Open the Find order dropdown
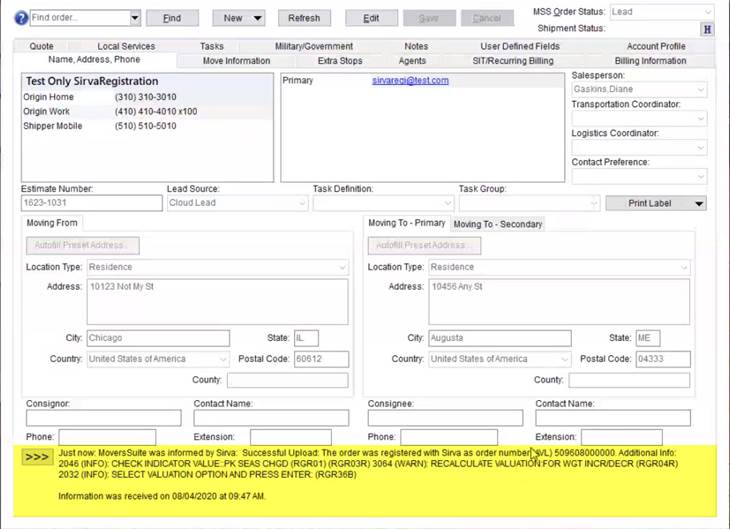 [135, 18]
